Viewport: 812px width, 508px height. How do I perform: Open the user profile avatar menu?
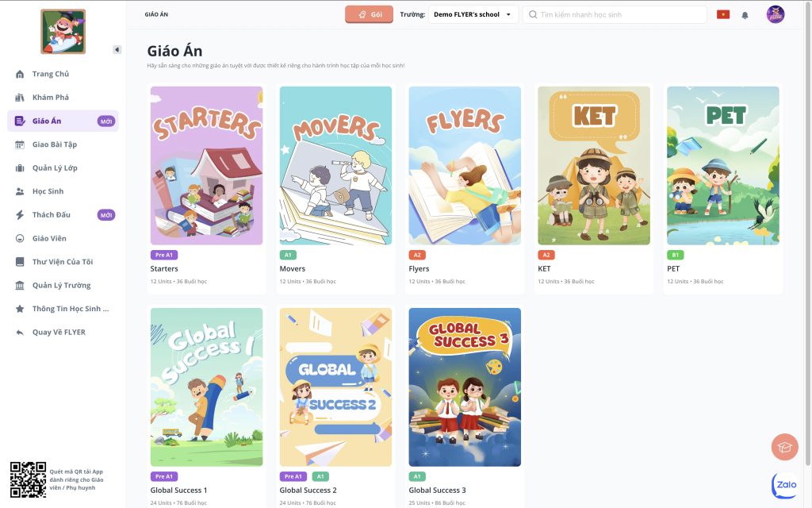pyautogui.click(x=776, y=14)
